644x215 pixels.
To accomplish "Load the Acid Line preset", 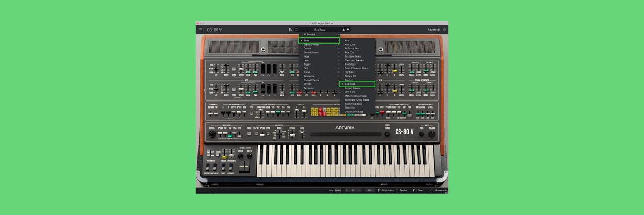I will pos(357,44).
